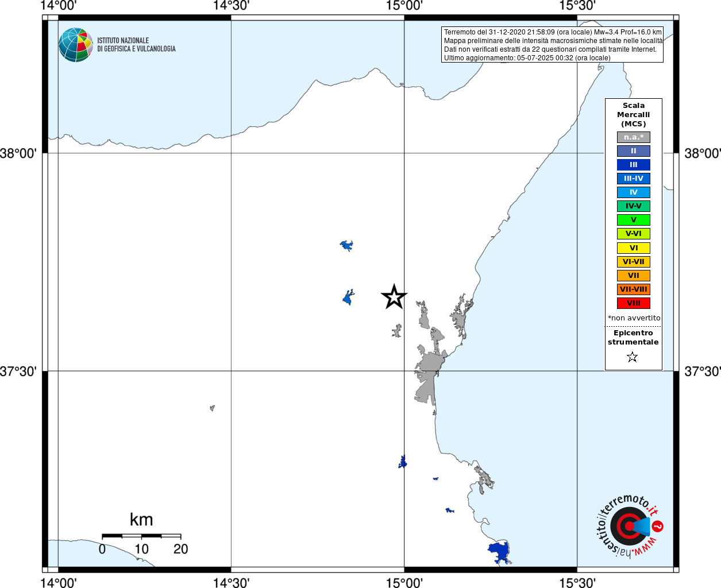Click the left axis label 38°00'
Image resolution: width=721 pixels, height=588 pixels.
click(x=18, y=153)
